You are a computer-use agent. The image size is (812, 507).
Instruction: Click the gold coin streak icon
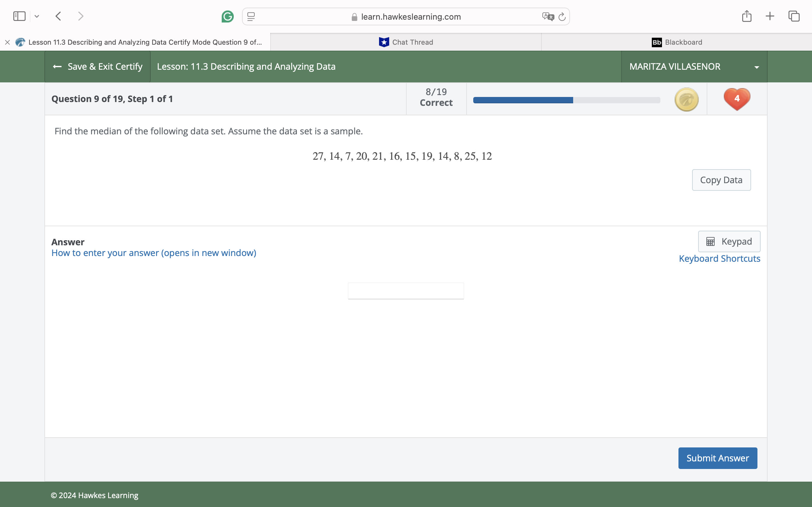[686, 99]
